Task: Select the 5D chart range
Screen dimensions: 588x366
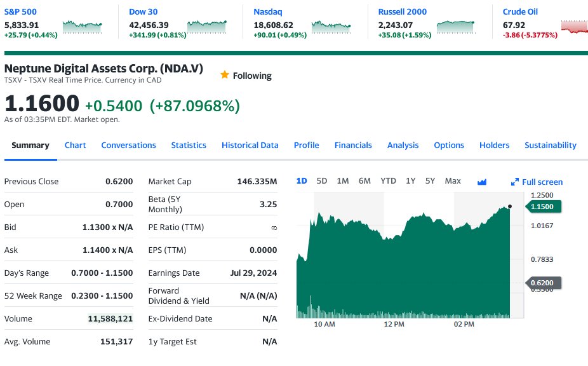Action: click(x=322, y=181)
